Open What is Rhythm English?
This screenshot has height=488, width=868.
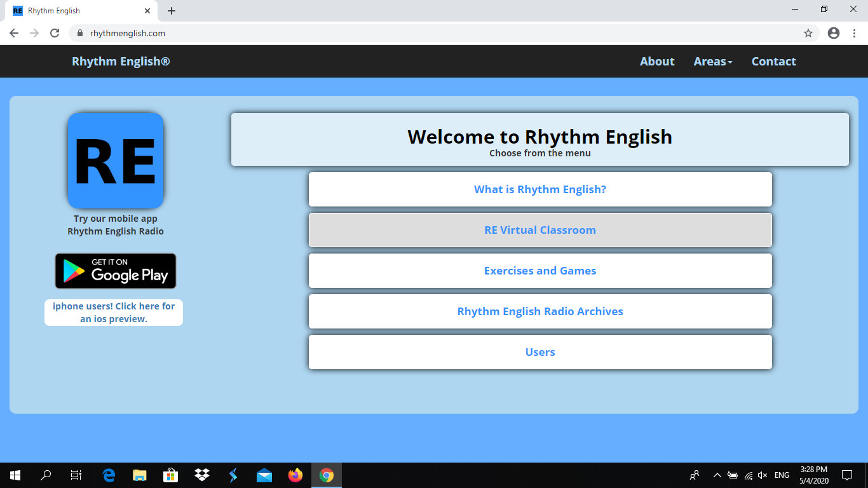pyautogui.click(x=540, y=189)
